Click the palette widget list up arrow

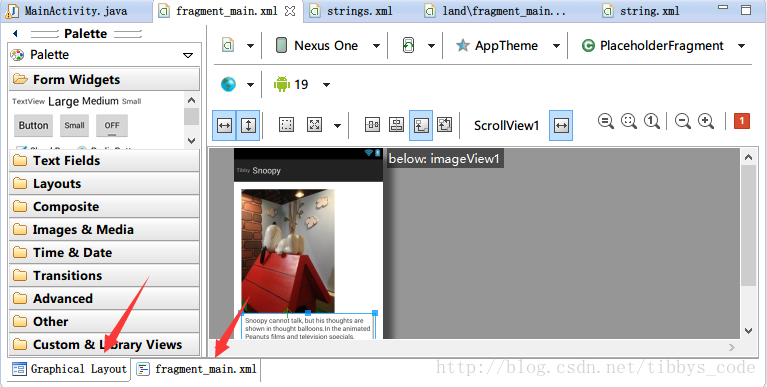191,100
